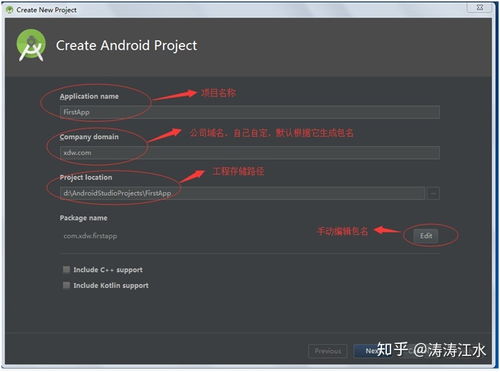Viewport: 500px width, 372px height.
Task: Click the Company domain label
Action: pos(89,137)
